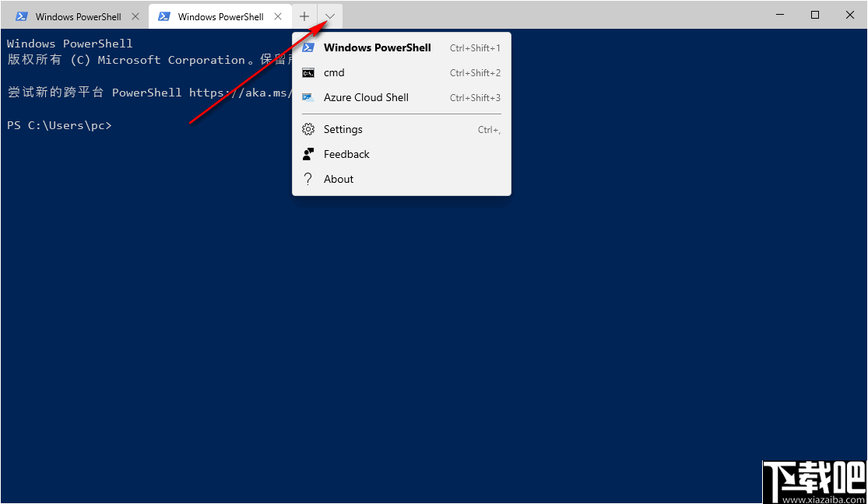This screenshot has height=504, width=868.
Task: Click the Ctrl+Shift+2 shortcut label
Action: 475,73
